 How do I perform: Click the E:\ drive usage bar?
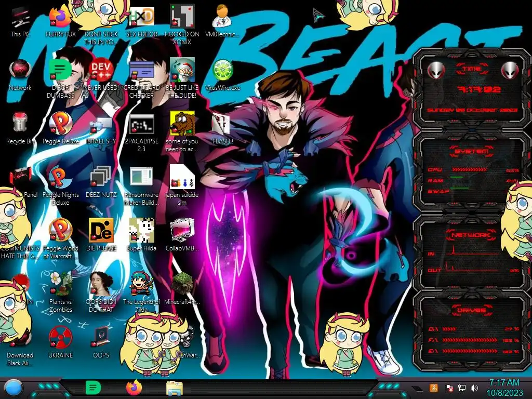coord(470,351)
